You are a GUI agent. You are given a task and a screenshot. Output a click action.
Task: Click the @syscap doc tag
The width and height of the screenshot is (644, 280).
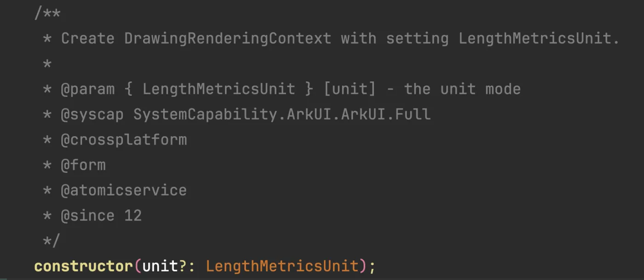click(x=92, y=114)
